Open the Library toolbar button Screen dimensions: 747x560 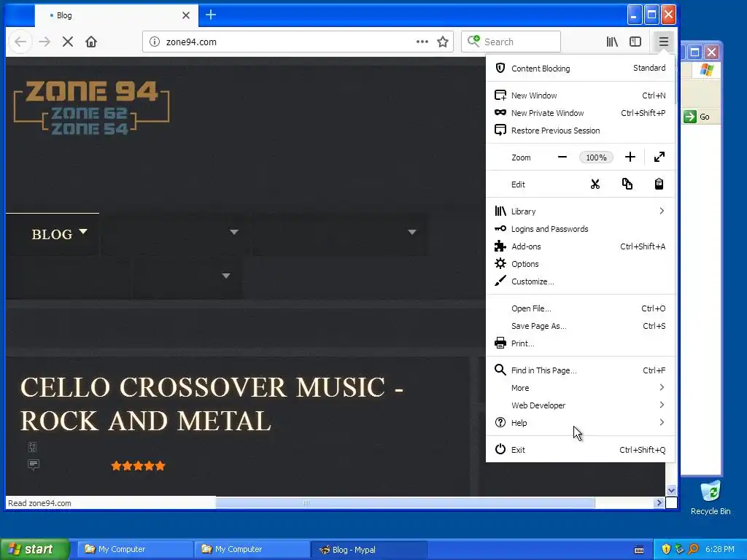pyautogui.click(x=612, y=42)
